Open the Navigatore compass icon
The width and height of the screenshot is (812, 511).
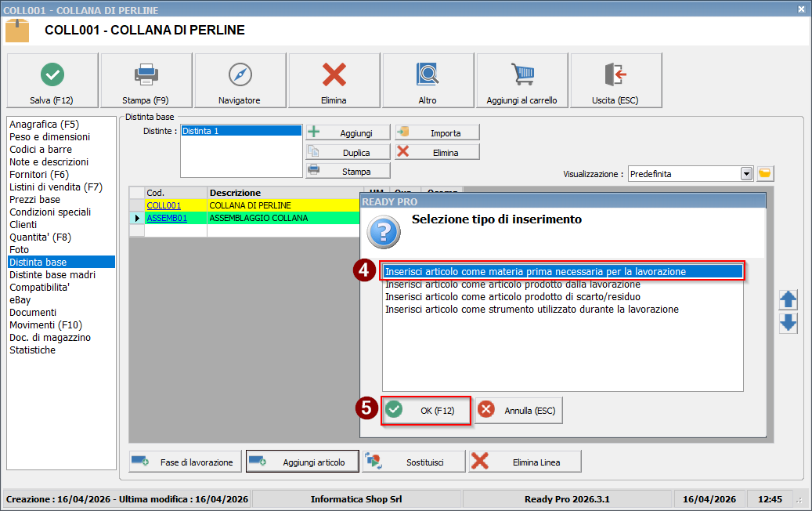240,74
